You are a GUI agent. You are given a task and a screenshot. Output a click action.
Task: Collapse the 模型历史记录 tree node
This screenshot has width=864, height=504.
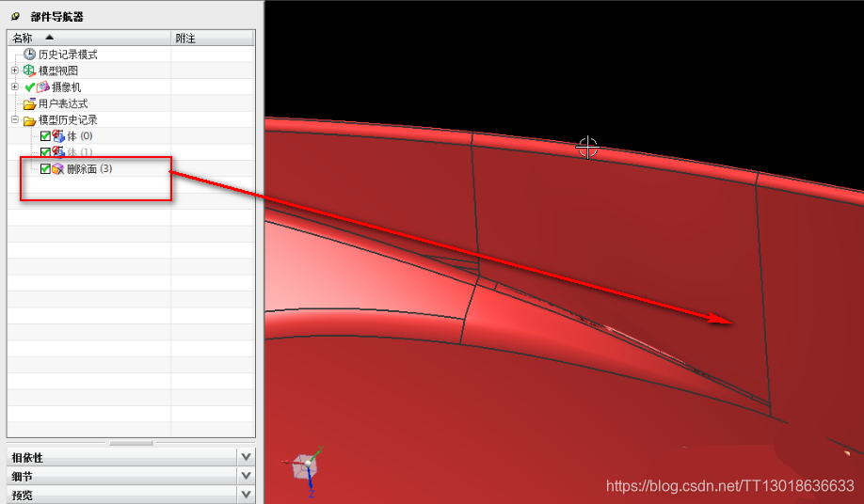(x=15, y=119)
